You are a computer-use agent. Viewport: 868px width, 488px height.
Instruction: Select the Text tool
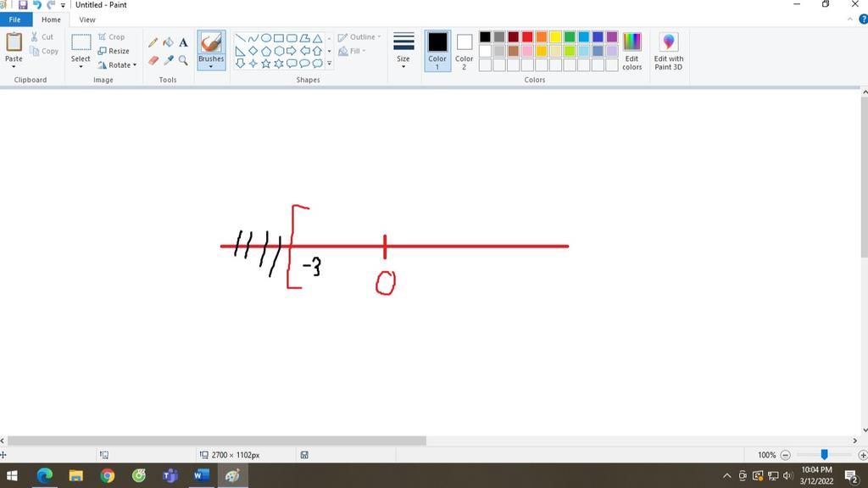pos(183,42)
